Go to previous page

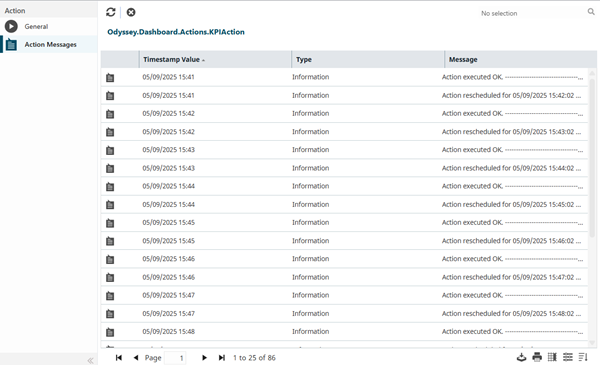pyautogui.click(x=136, y=358)
